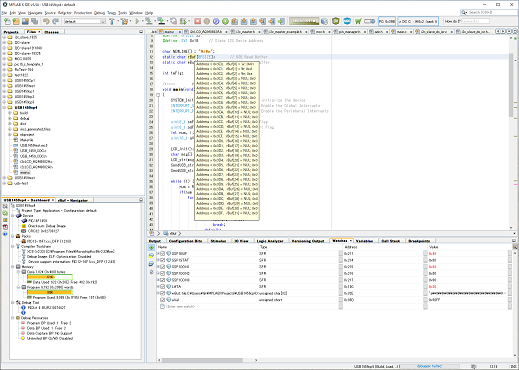Open the Run Project dropdown arrow
This screenshot has width=519, height=370.
click(x=142, y=21)
